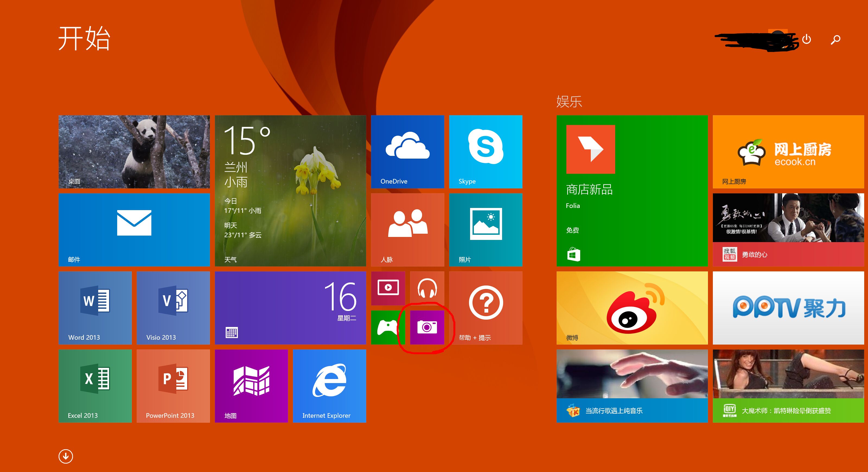Image resolution: width=868 pixels, height=472 pixels.
Task: Click the search magnifier button
Action: [835, 40]
